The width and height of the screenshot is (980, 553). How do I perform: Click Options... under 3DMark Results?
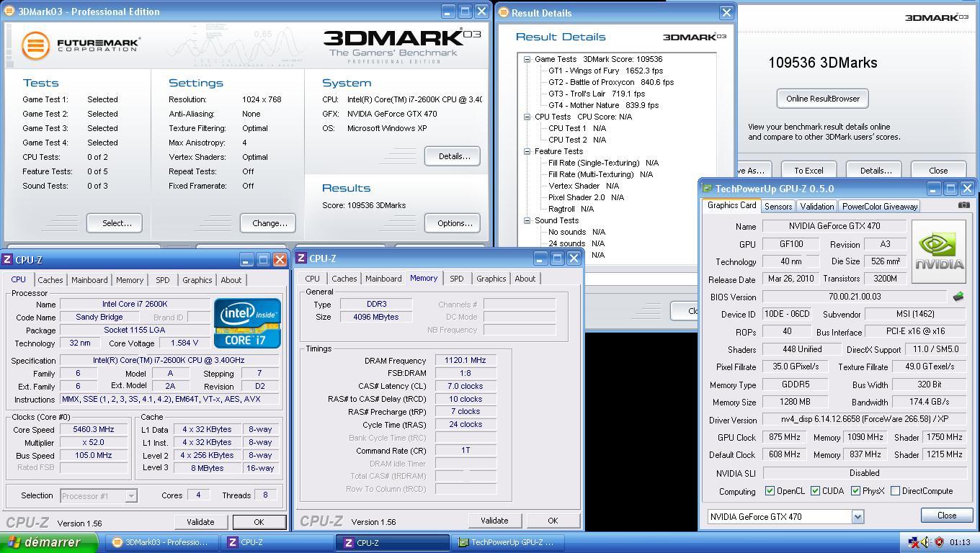pos(454,223)
